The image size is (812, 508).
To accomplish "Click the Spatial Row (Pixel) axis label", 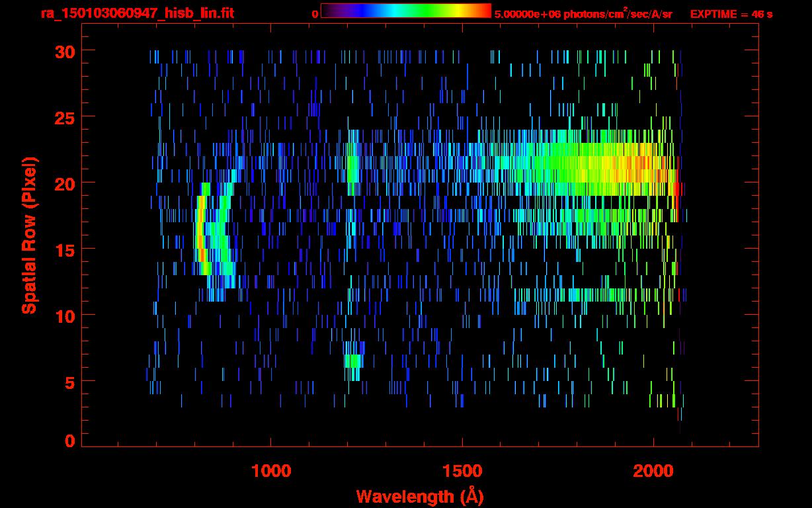I will click(x=28, y=235).
